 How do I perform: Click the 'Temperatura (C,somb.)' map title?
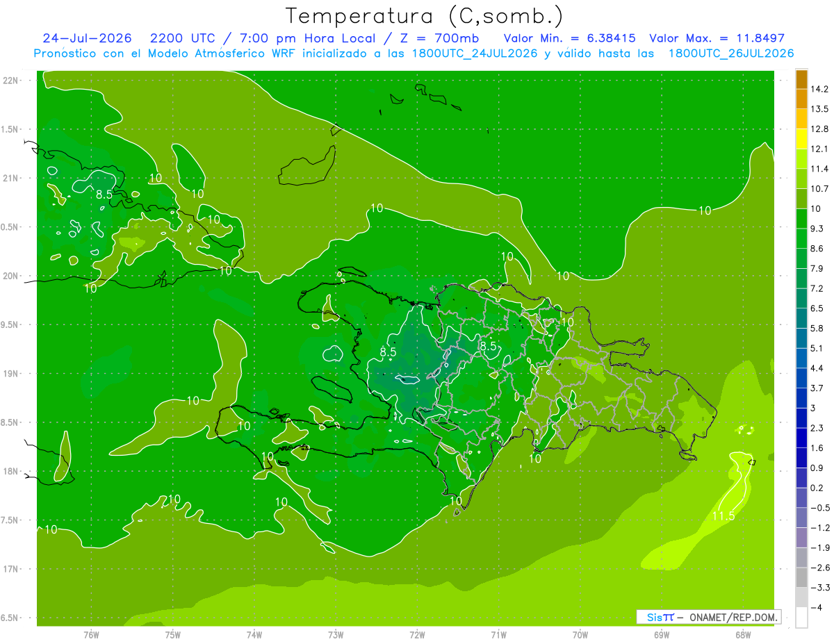424,15
